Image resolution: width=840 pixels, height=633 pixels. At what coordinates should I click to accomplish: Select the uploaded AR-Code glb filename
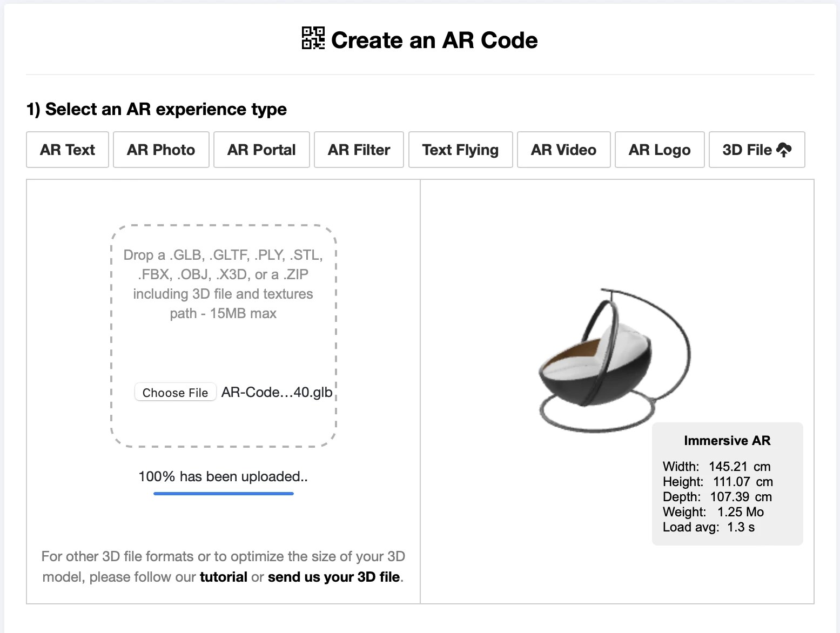click(277, 392)
